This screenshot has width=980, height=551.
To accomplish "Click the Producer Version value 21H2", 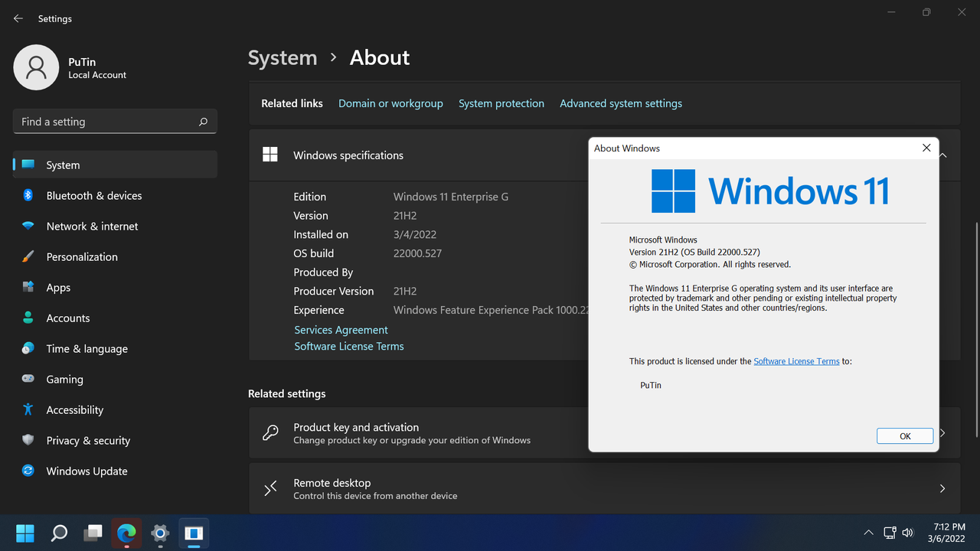I will pyautogui.click(x=405, y=291).
